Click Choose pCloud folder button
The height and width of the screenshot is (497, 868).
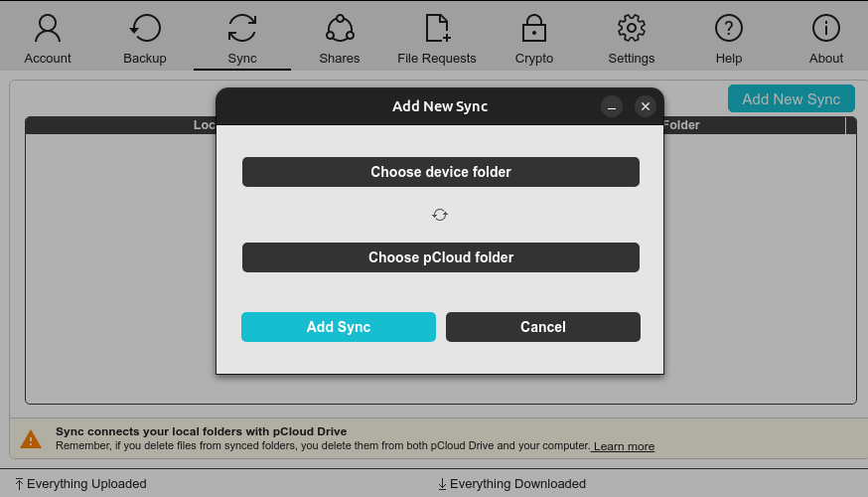pos(441,257)
